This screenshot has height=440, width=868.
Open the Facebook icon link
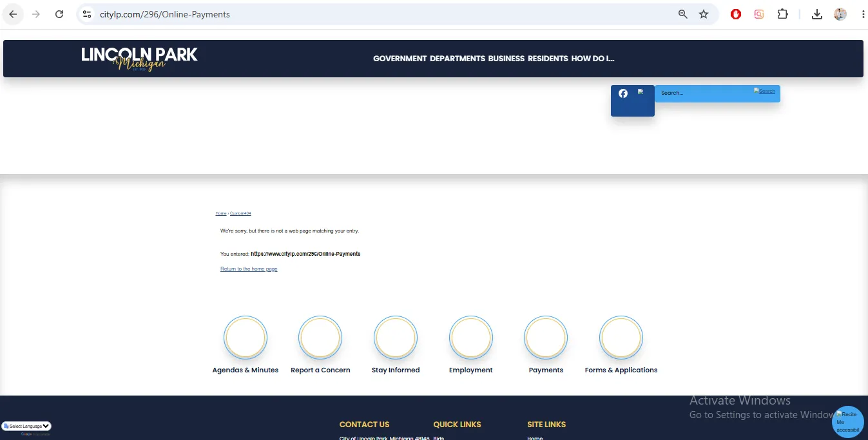[623, 93]
